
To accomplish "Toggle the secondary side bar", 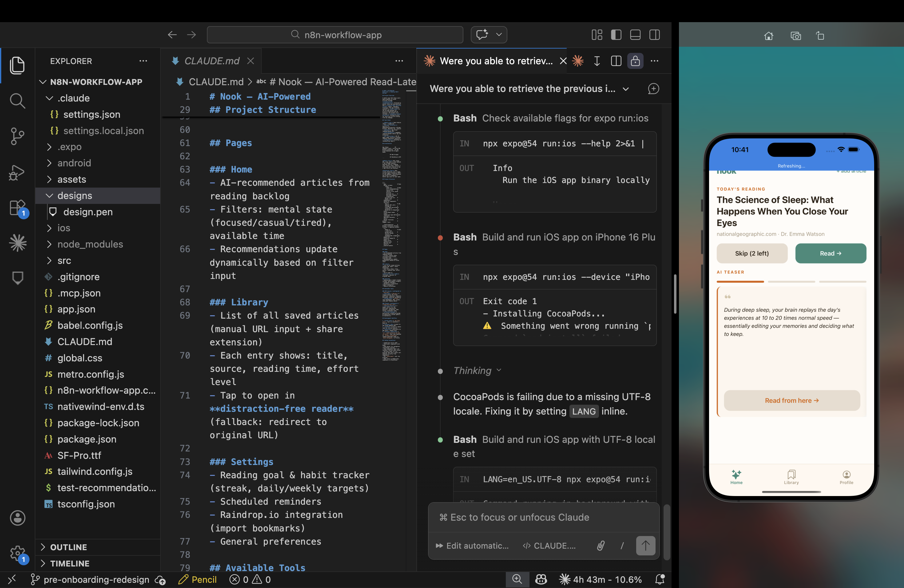I will pos(654,35).
